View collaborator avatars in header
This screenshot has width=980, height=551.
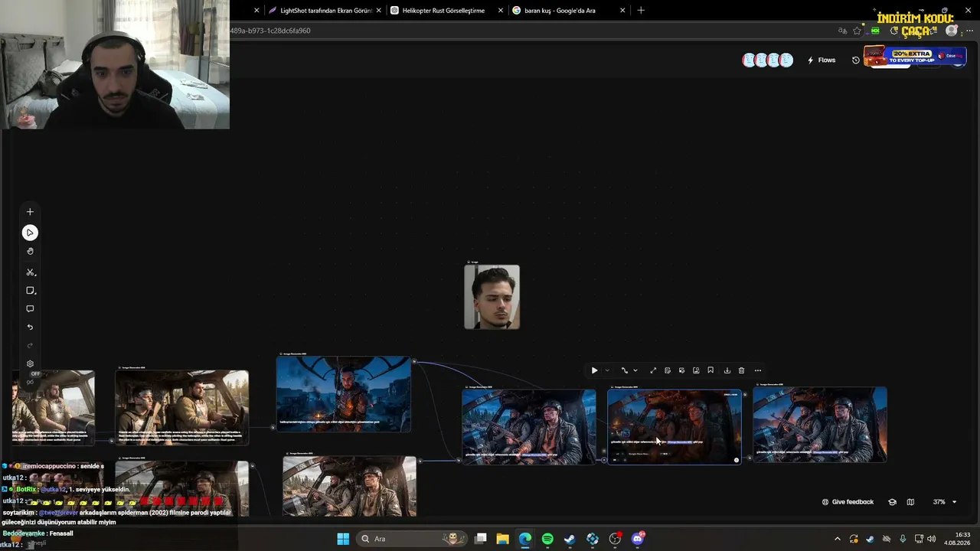click(767, 60)
